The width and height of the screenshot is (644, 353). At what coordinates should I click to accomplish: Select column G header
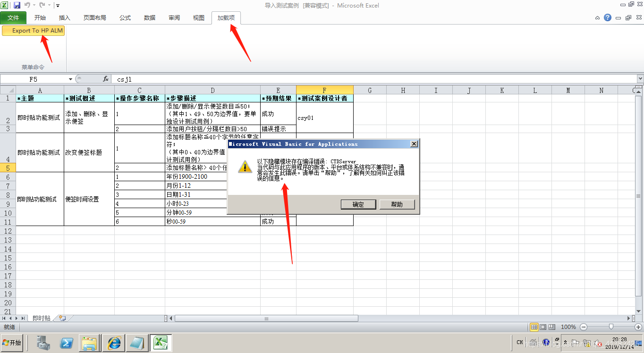point(370,90)
